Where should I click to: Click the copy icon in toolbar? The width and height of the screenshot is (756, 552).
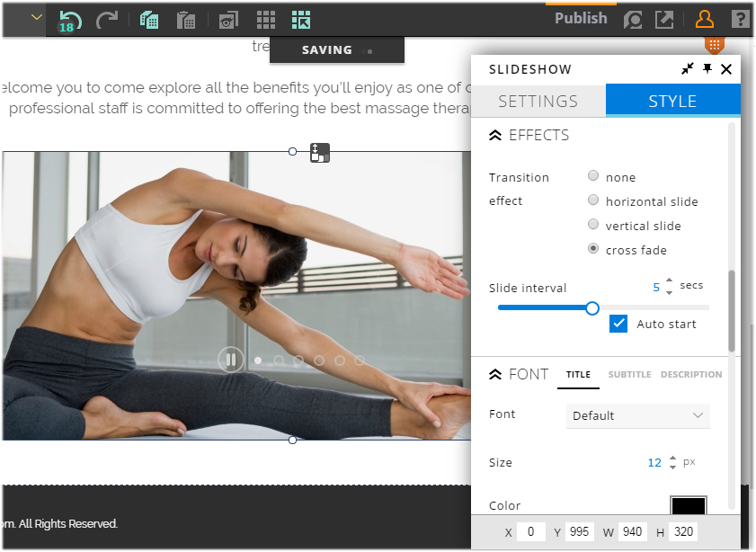pyautogui.click(x=149, y=20)
